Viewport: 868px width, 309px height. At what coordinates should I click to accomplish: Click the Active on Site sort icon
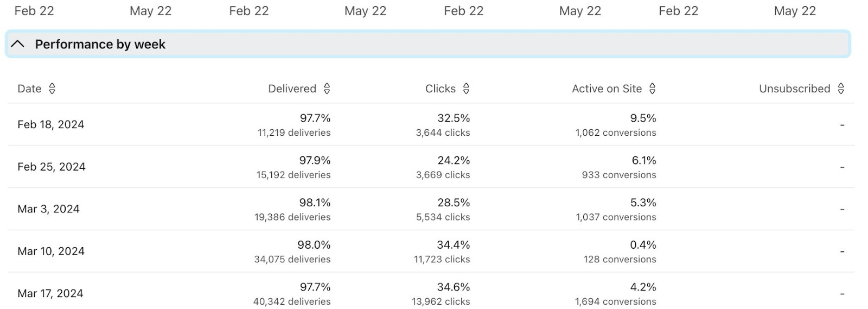[653, 89]
